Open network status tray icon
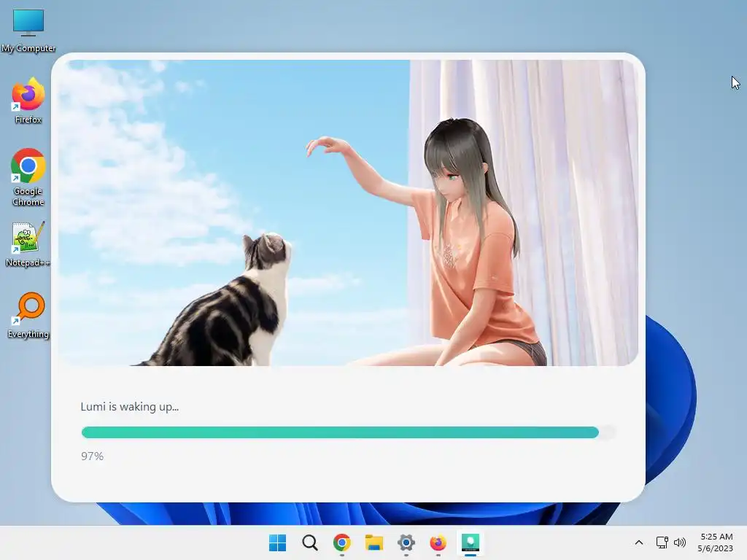Viewport: 747px width, 560px height. coord(662,542)
